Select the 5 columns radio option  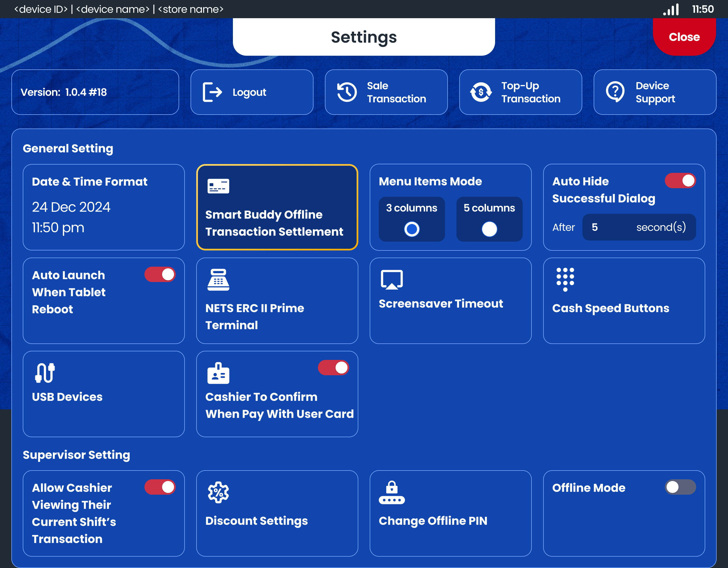pos(489,229)
